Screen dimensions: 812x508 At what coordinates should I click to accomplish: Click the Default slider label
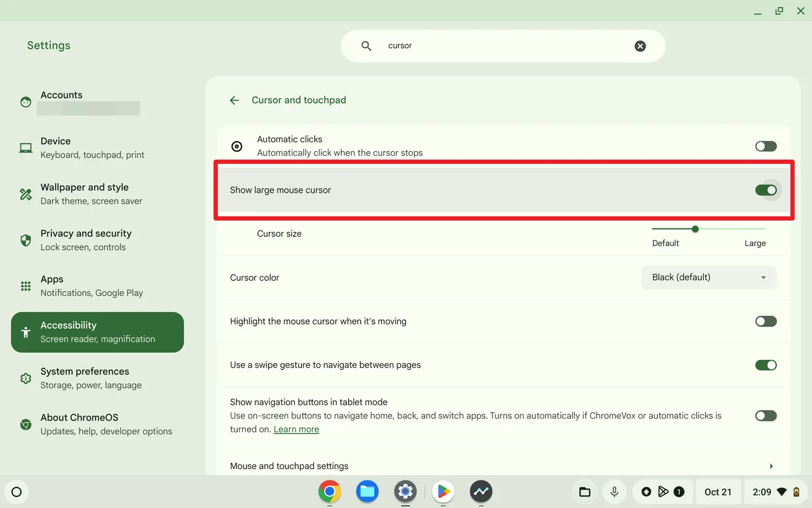[x=665, y=243]
